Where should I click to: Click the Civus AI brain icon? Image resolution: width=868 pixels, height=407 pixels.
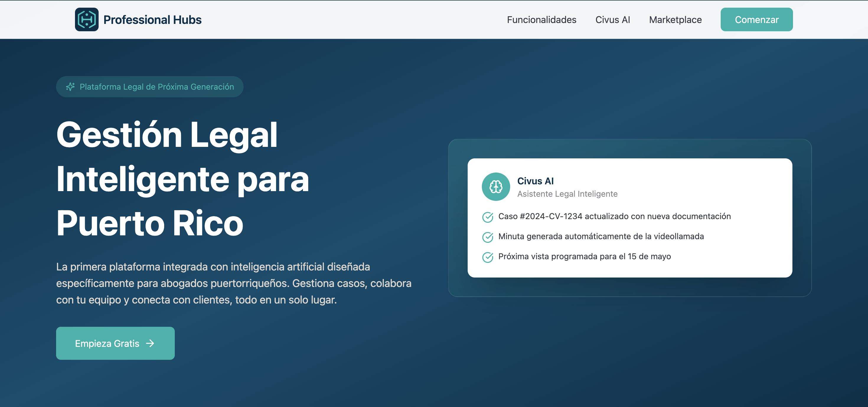pyautogui.click(x=496, y=187)
